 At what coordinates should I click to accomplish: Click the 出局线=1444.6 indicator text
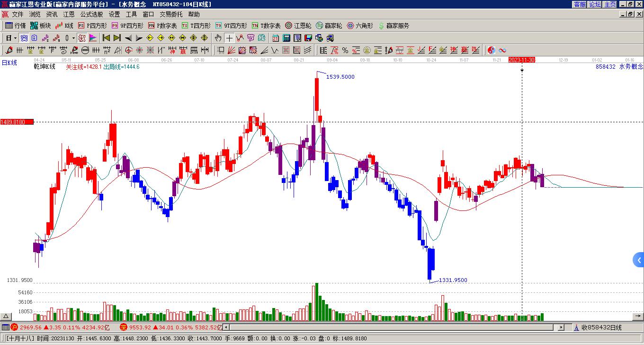[x=121, y=67]
